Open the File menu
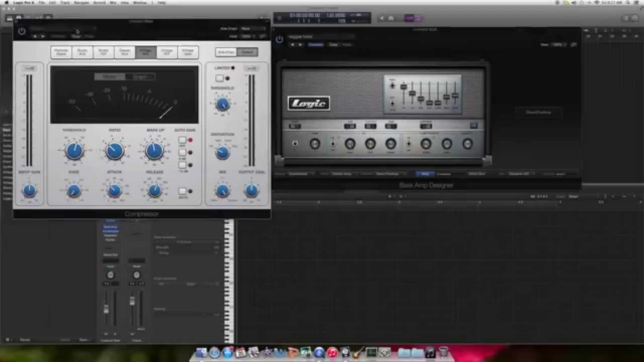644x362 pixels. pyautogui.click(x=42, y=3)
